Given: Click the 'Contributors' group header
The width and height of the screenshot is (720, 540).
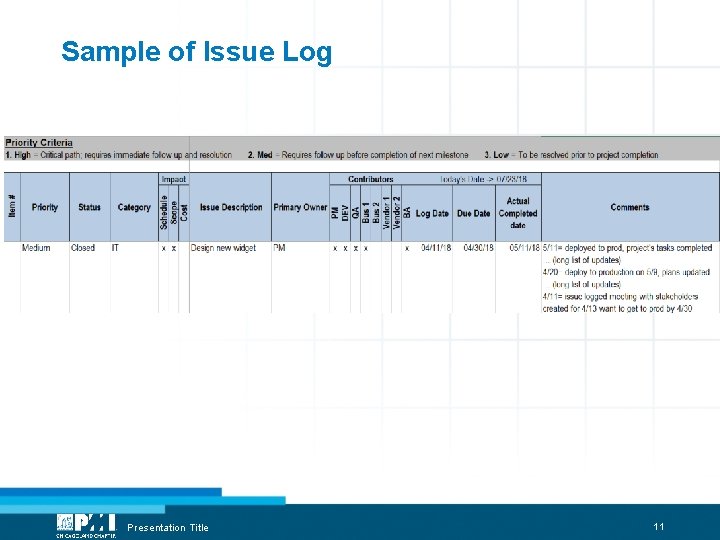Looking at the screenshot, I should pos(371,179).
